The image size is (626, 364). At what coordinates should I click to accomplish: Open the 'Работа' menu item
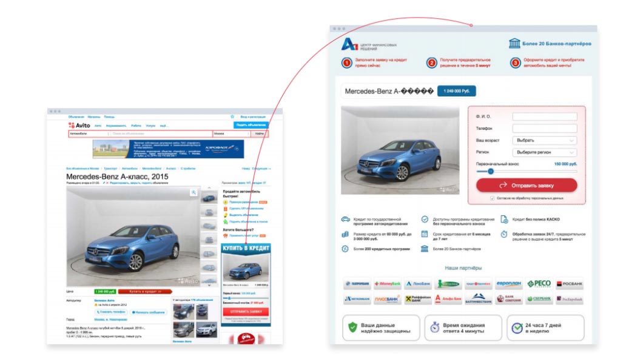pos(136,126)
